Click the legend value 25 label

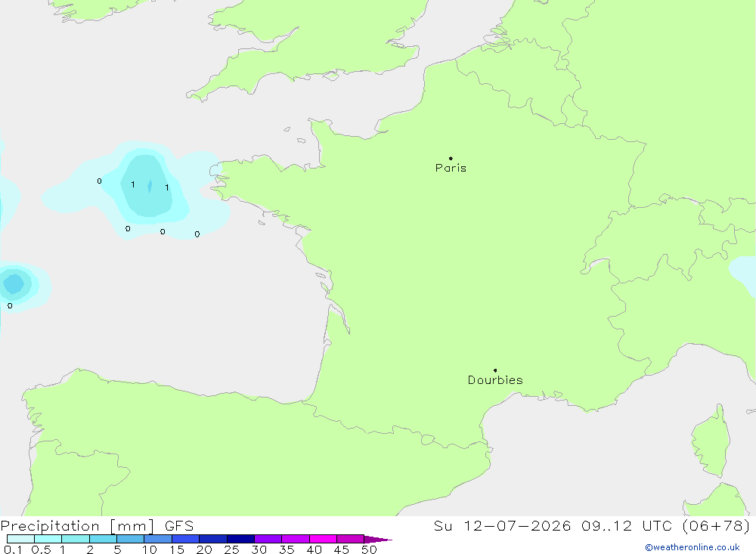[231, 549]
